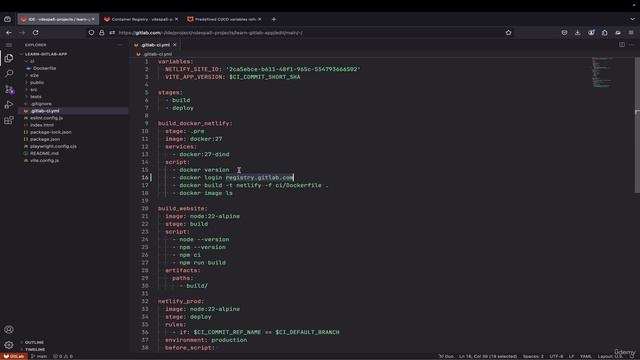Open the browser extensions puzzle icon
Image resolution: width=640 pixels, height=360 pixels.
[x=604, y=32]
